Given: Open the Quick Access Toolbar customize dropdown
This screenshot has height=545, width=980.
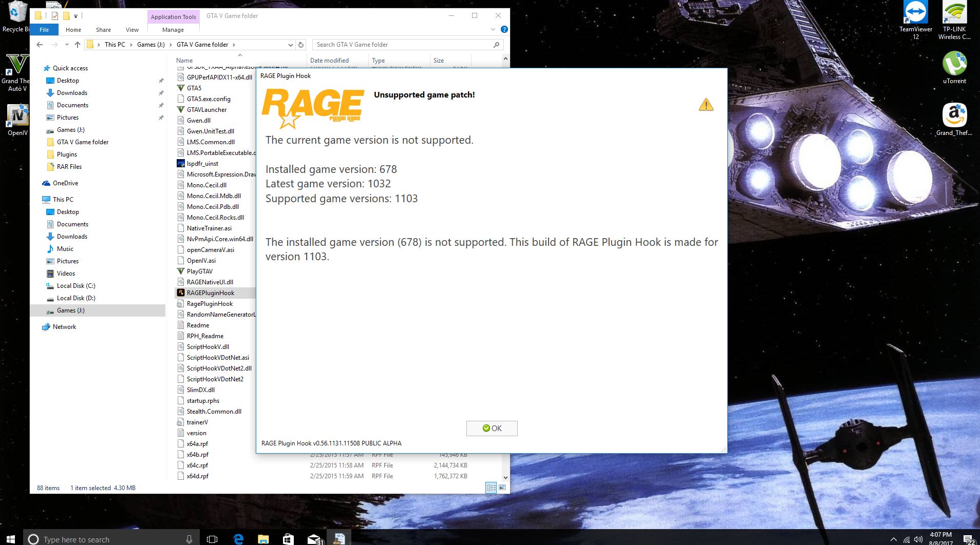Looking at the screenshot, I should click(x=76, y=16).
